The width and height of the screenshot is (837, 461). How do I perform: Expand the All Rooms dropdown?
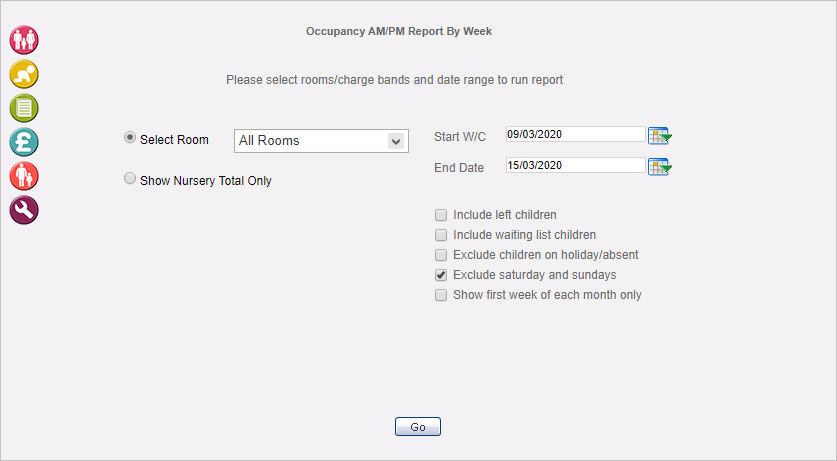[x=321, y=141]
